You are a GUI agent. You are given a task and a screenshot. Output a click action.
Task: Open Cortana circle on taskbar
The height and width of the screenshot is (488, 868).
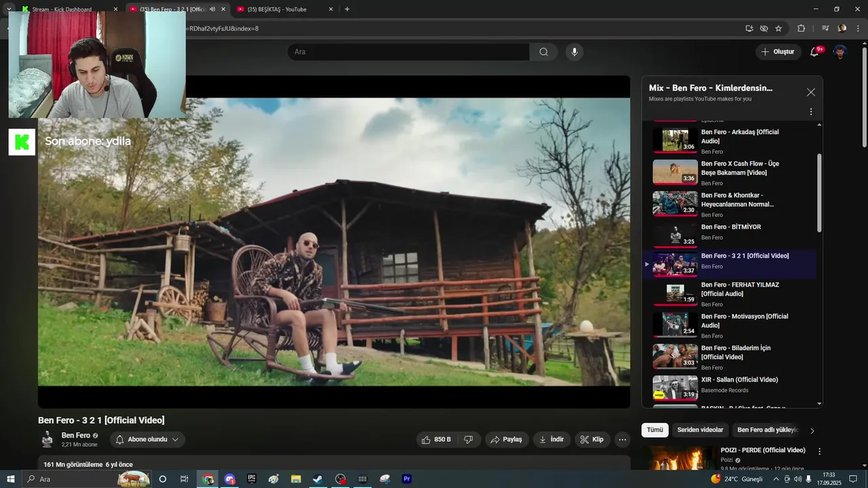[162, 479]
